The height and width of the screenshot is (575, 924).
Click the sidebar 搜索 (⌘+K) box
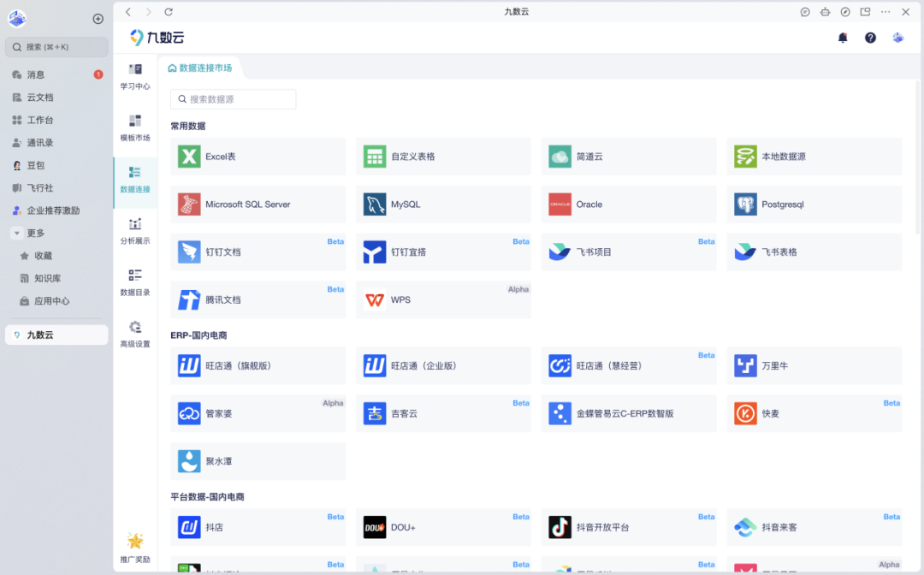click(x=56, y=47)
